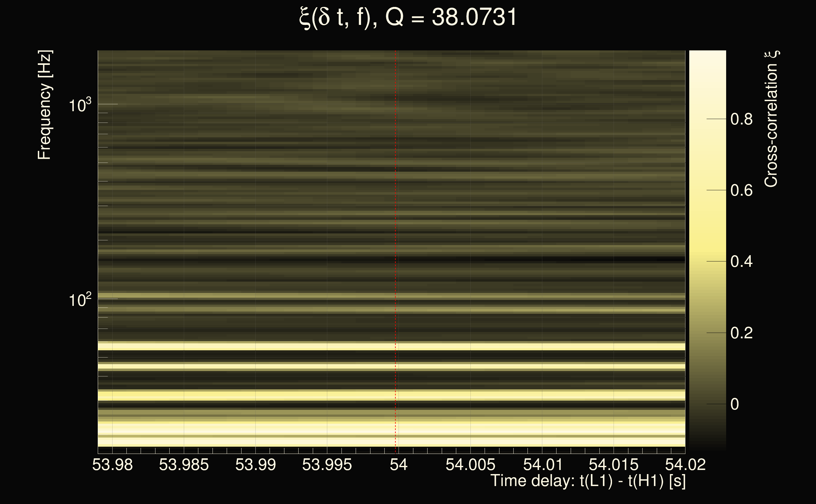Click the 0 tick on the colorbar
The image size is (816, 504).
[735, 404]
